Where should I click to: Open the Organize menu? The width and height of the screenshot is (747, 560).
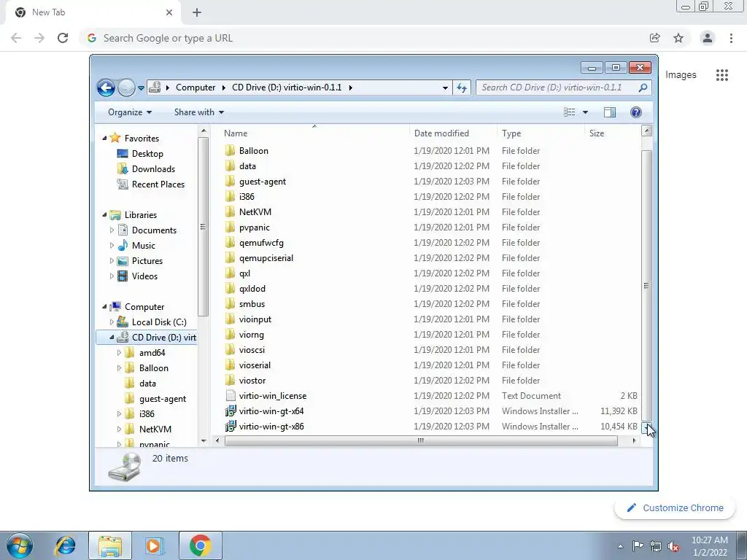click(130, 112)
